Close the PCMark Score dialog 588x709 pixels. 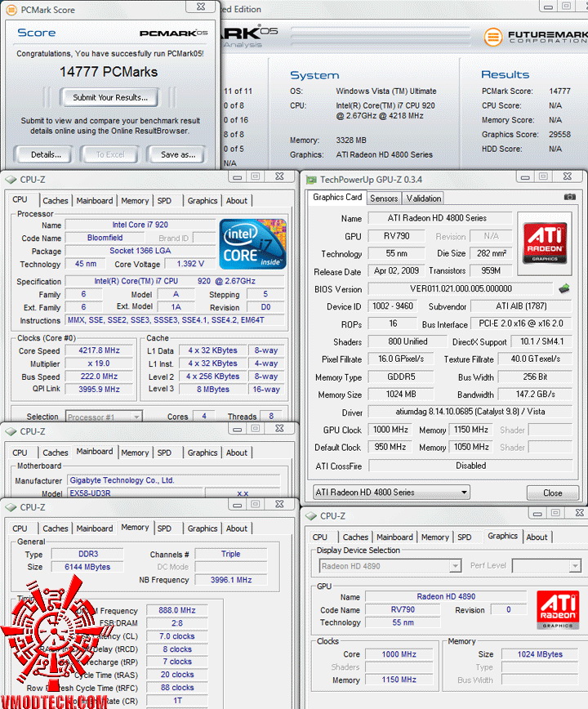[201, 7]
